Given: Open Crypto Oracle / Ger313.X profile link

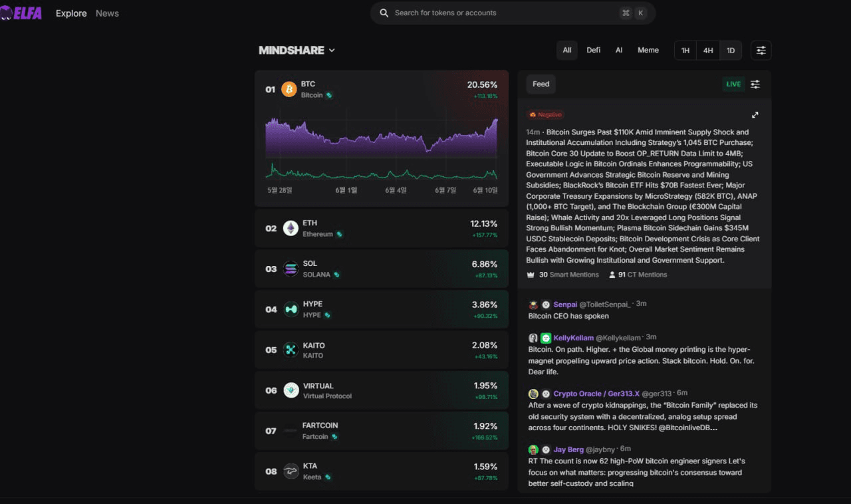Looking at the screenshot, I should pos(596,394).
